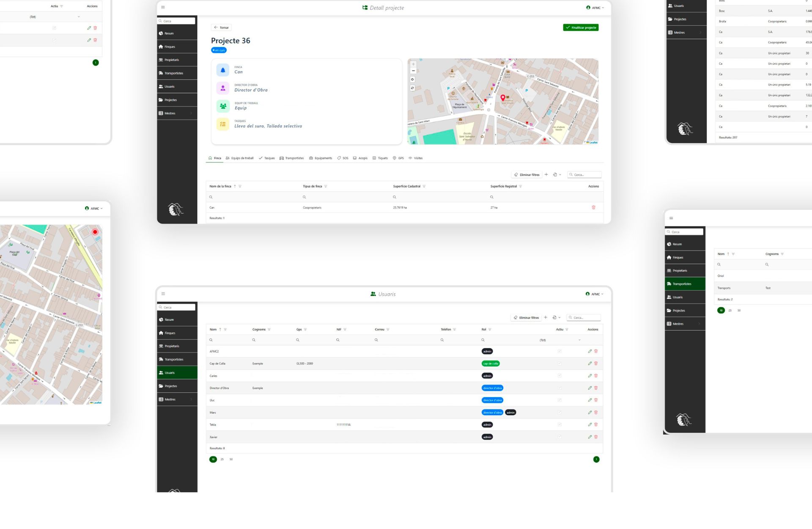Toggle Actiu checkbox for Carles user
The image size is (812, 529).
(x=560, y=376)
